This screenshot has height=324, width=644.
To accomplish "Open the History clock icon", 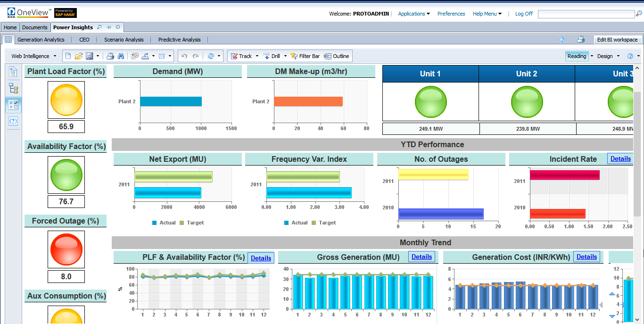I will (135, 56).
